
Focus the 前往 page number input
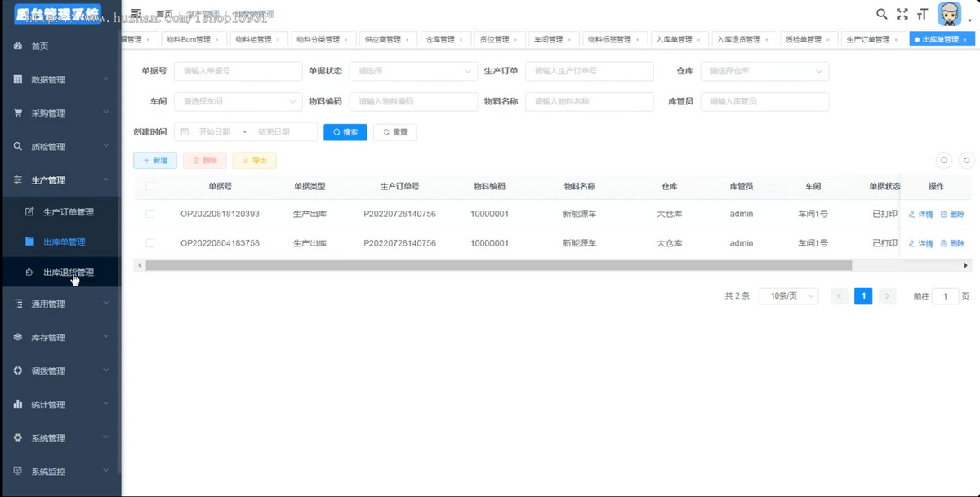point(946,296)
